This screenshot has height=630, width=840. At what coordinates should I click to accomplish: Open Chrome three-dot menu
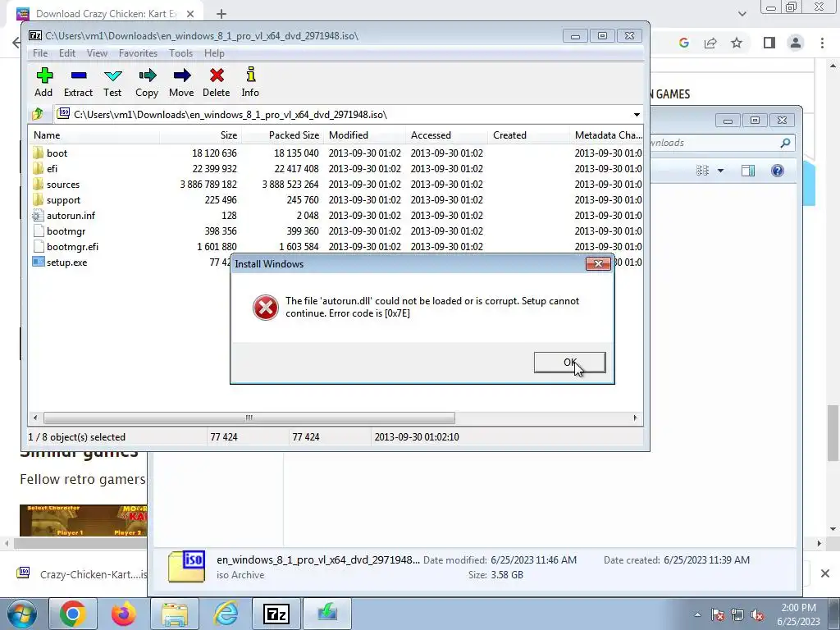tap(822, 43)
